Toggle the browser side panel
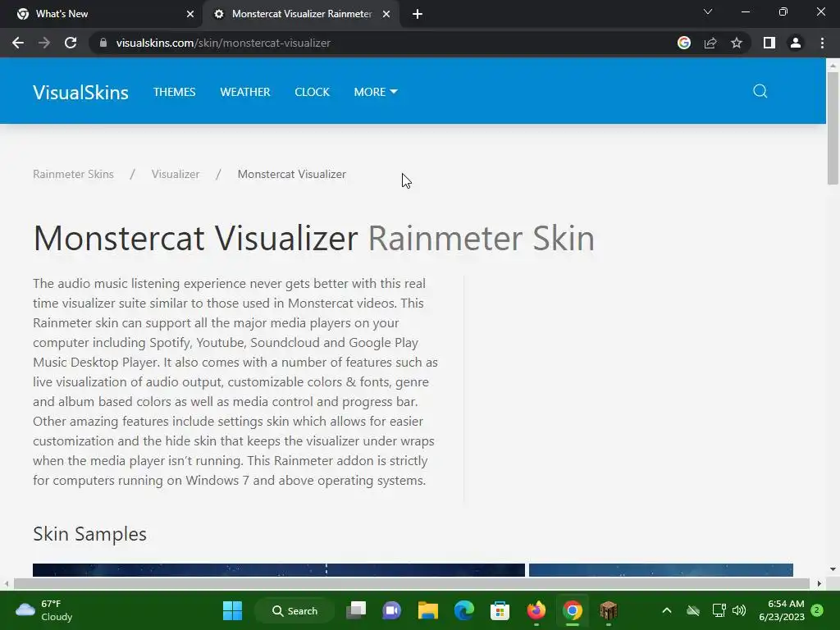Viewport: 840px width, 630px height. point(769,43)
